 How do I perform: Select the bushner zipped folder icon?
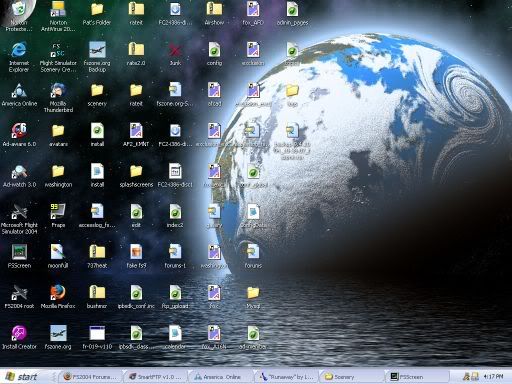point(97,293)
